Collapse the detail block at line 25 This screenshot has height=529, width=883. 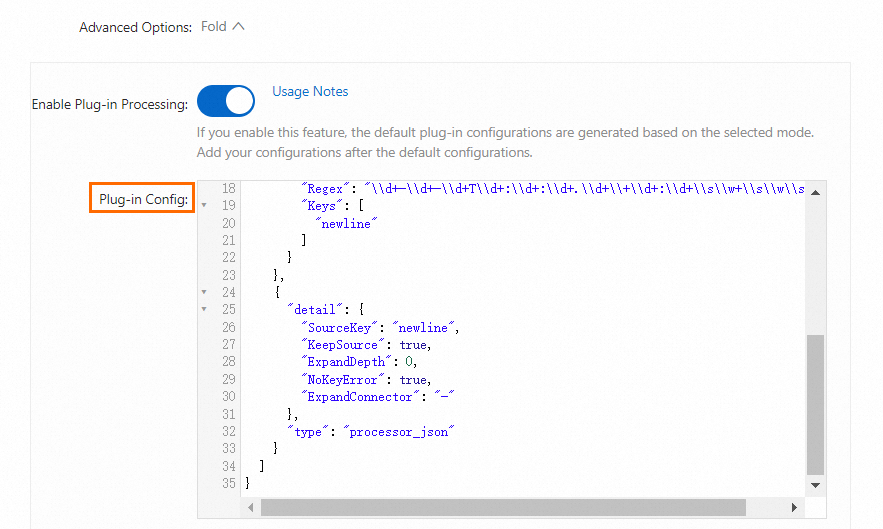click(x=204, y=309)
